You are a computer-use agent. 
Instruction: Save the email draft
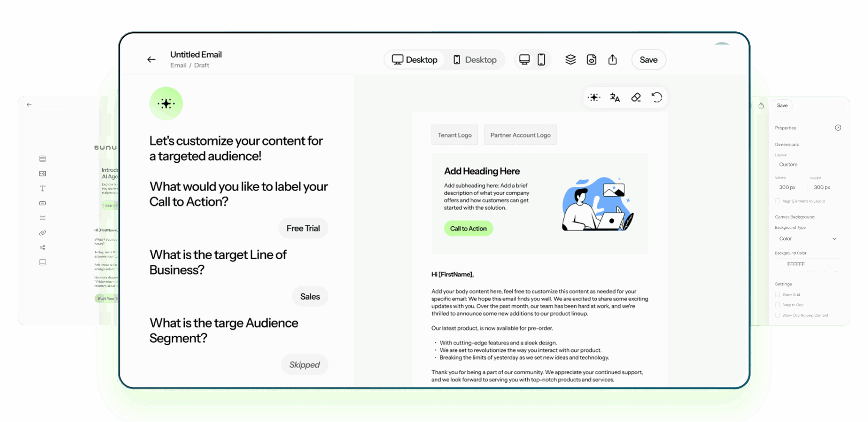(648, 60)
